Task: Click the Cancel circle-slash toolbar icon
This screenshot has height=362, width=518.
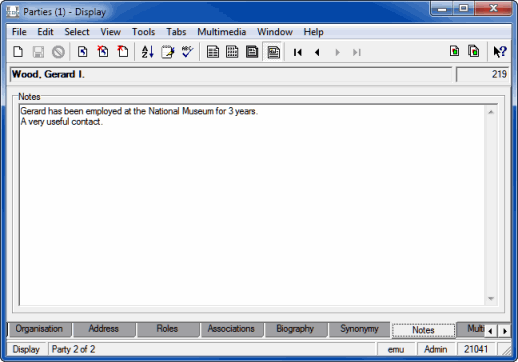Action: click(x=58, y=52)
